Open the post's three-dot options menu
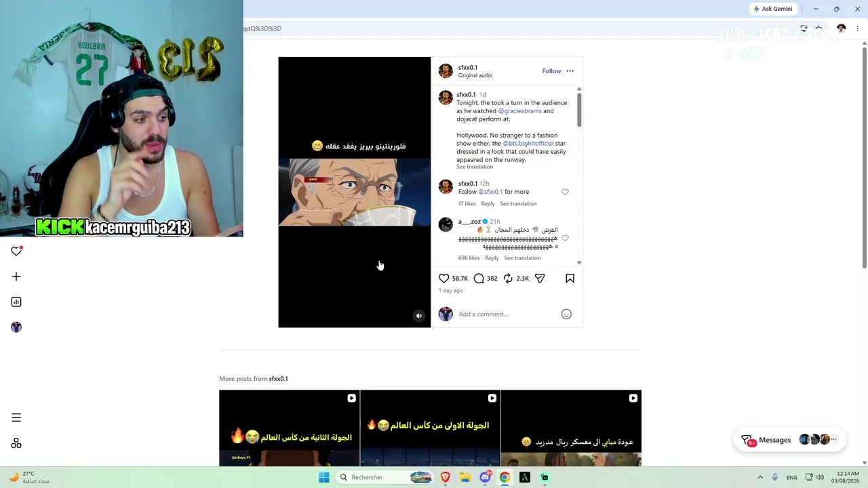The image size is (868, 488). click(570, 70)
